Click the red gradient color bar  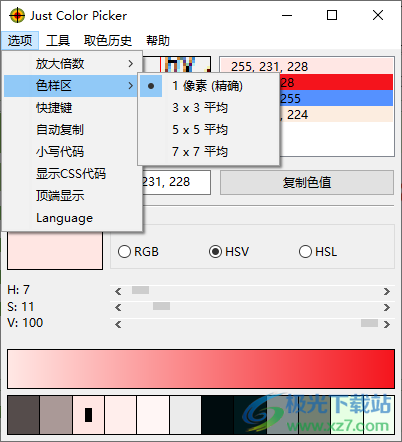point(201,369)
